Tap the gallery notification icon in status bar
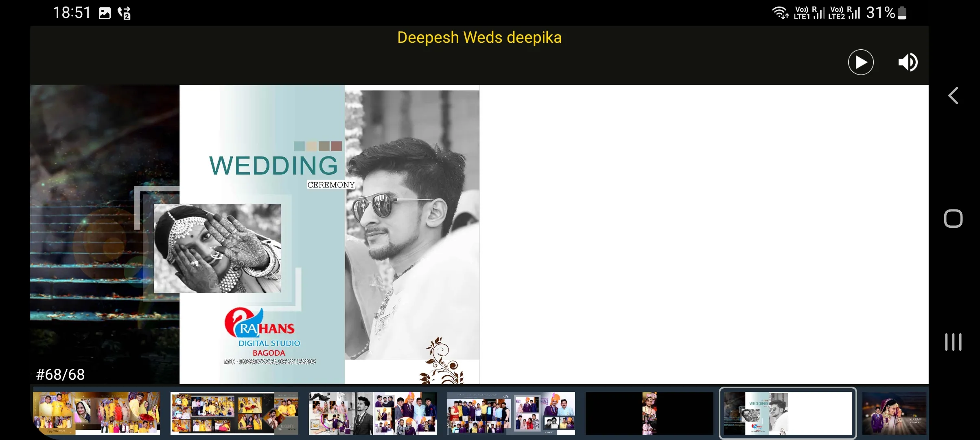This screenshot has height=440, width=980. 105,13
